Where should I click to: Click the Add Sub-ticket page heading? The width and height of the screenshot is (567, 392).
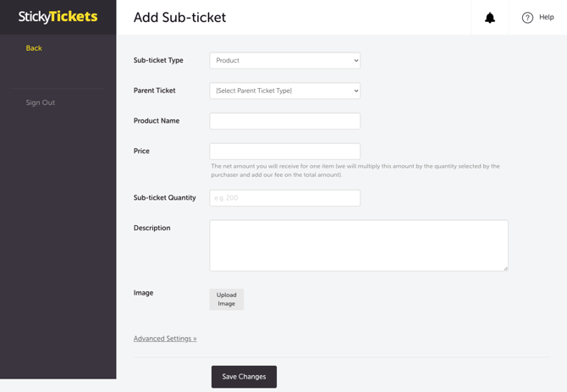pyautogui.click(x=179, y=18)
